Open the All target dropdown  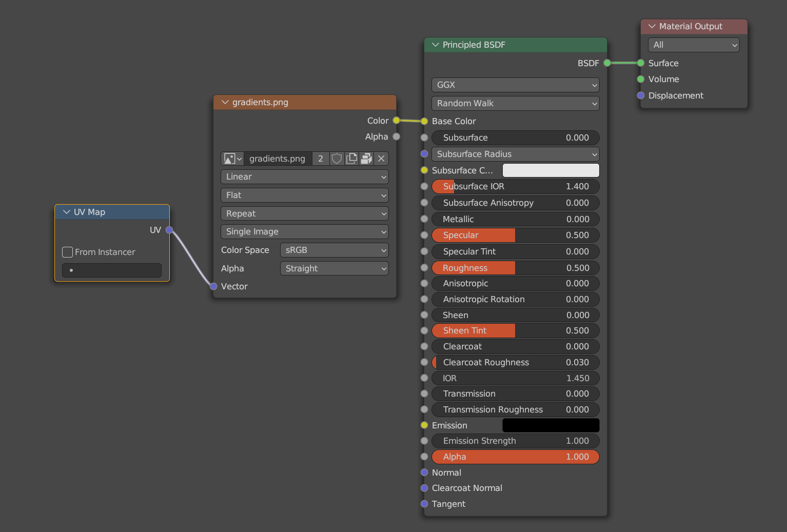coord(694,45)
